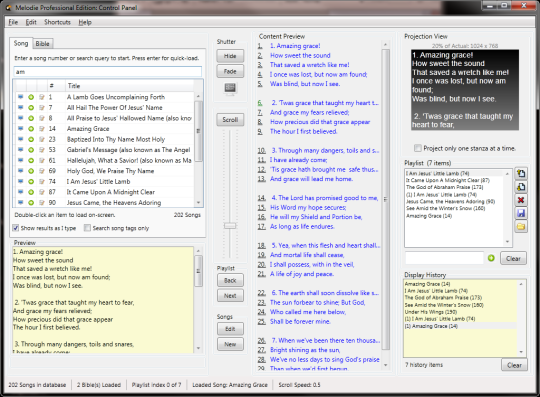Enable Project only one stanza at a time
The width and height of the screenshot is (540, 397).
pyautogui.click(x=418, y=148)
